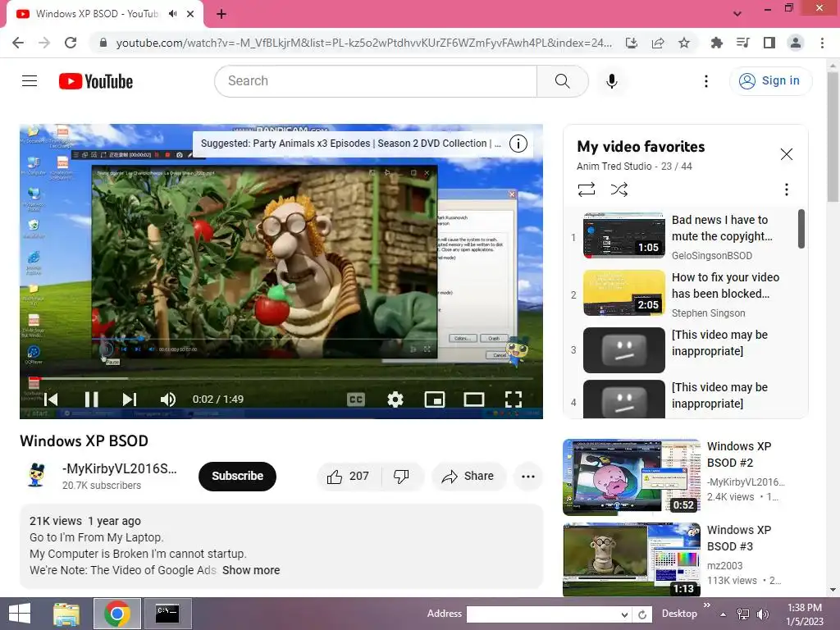Open playlist three-dot options menu
This screenshot has height=630, width=840.
coord(787,189)
